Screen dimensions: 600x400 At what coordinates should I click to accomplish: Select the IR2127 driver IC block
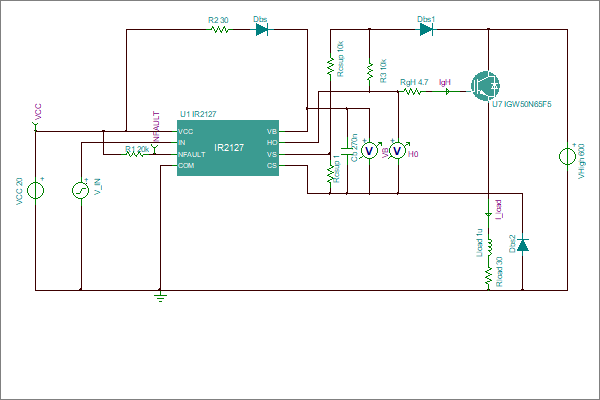(228, 148)
